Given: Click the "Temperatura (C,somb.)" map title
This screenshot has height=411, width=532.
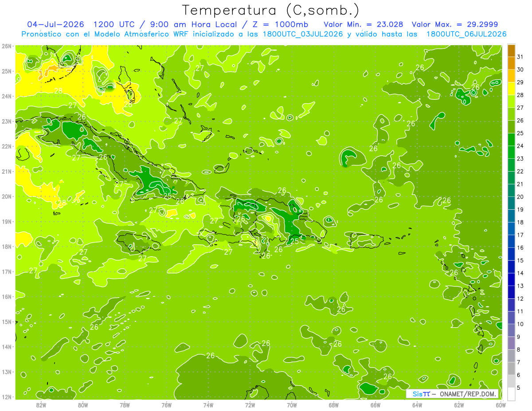Looking at the screenshot, I should pyautogui.click(x=271, y=10).
